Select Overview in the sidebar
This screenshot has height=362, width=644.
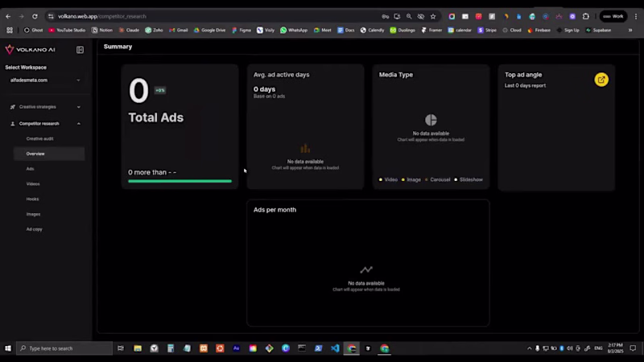pyautogui.click(x=49, y=154)
